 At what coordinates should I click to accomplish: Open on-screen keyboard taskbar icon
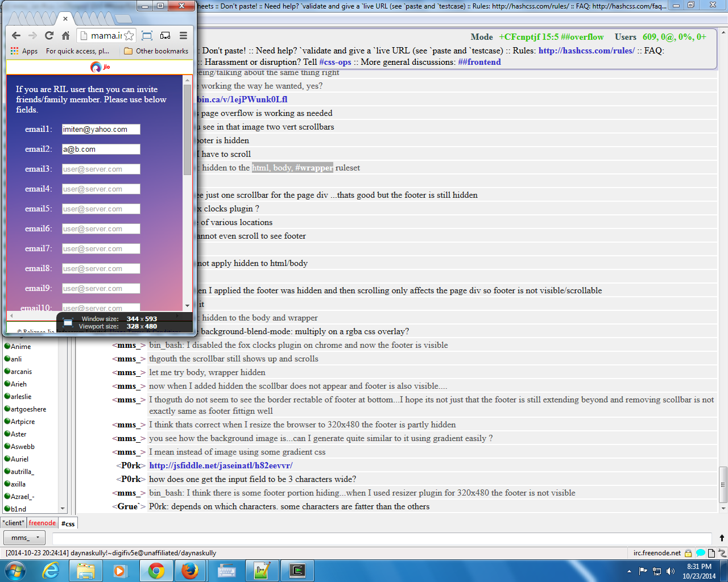point(226,571)
